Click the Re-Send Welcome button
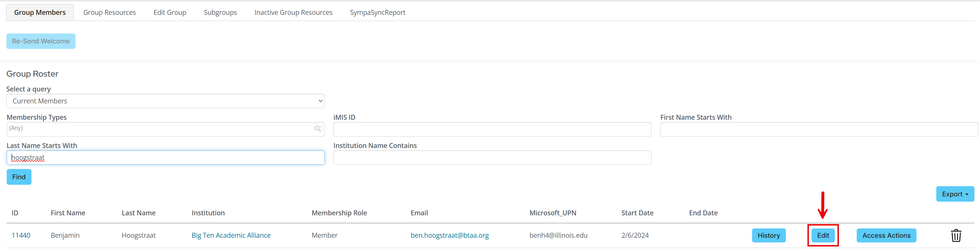This screenshot has width=980, height=250. (41, 41)
